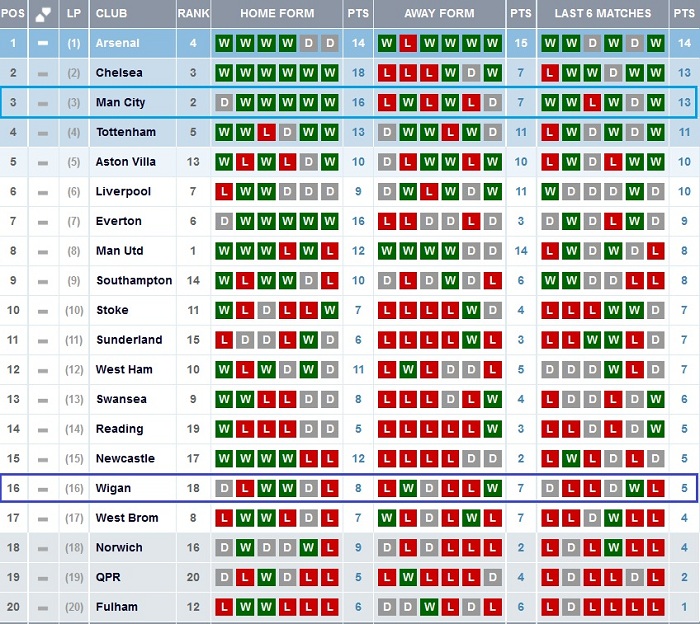The image size is (700, 624).
Task: Select the Man City club name
Action: coord(121,103)
